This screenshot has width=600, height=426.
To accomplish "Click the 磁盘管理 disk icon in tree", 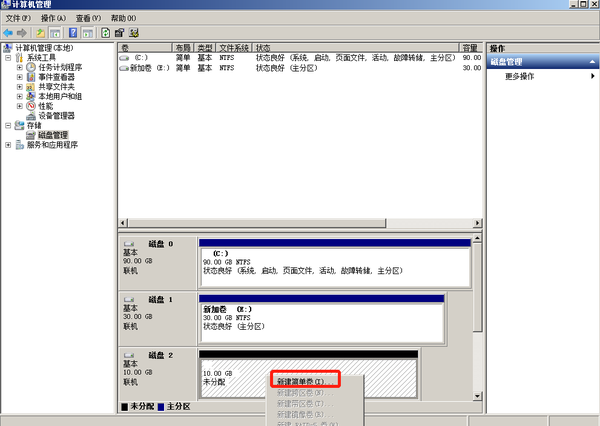I will point(31,135).
